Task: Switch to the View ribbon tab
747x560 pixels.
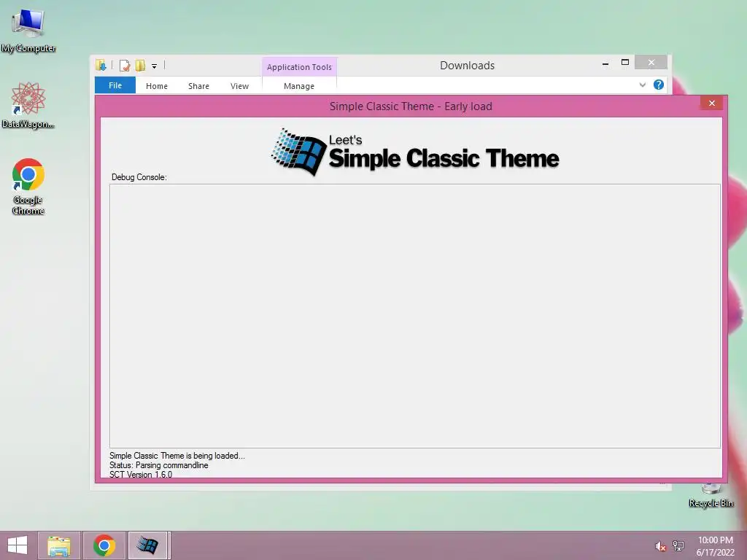Action: click(x=239, y=86)
